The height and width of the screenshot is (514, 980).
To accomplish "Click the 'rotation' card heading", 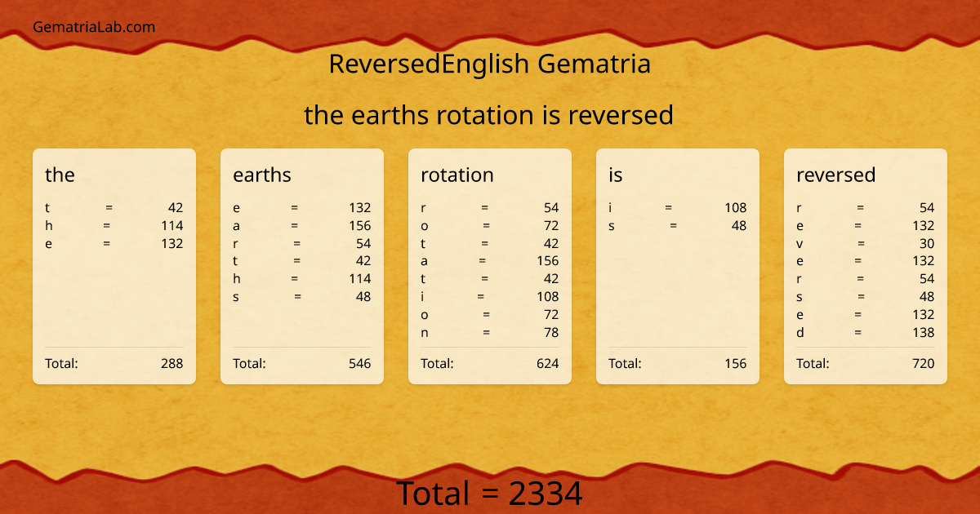I will pos(457,175).
